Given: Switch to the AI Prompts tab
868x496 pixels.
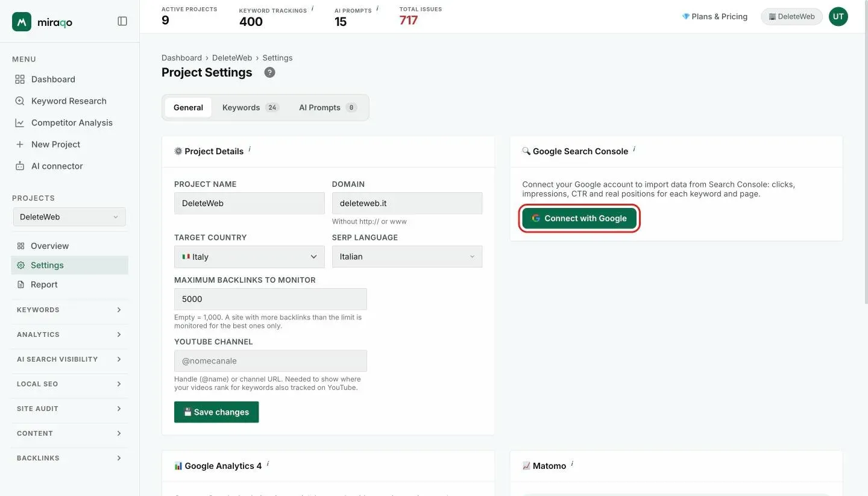Looking at the screenshot, I should [x=327, y=107].
